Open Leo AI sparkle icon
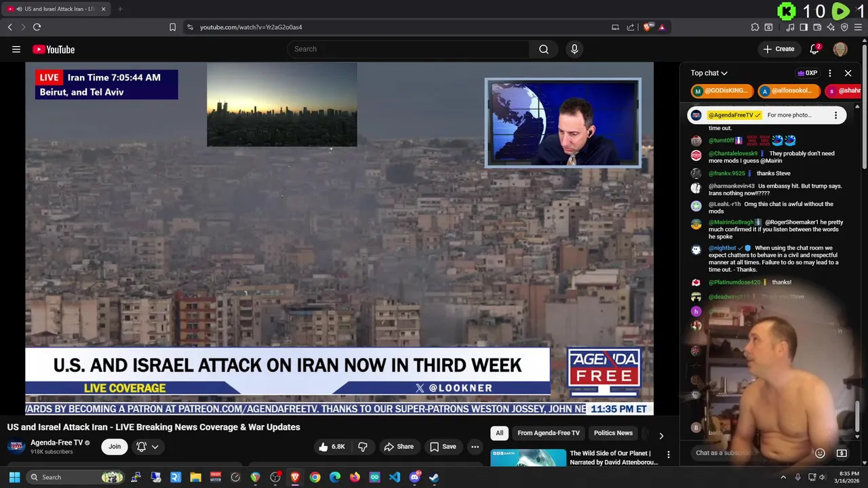 (831, 27)
